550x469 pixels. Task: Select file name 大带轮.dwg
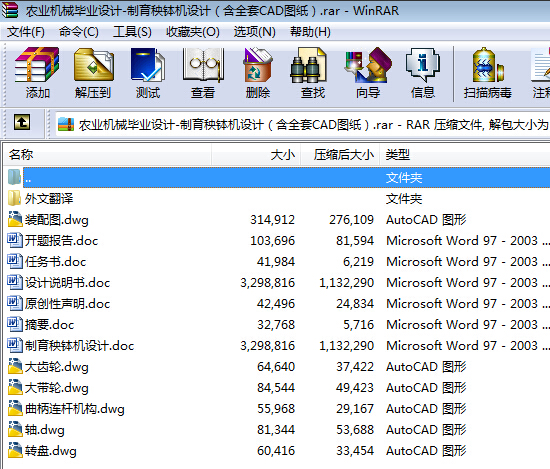tap(56, 388)
